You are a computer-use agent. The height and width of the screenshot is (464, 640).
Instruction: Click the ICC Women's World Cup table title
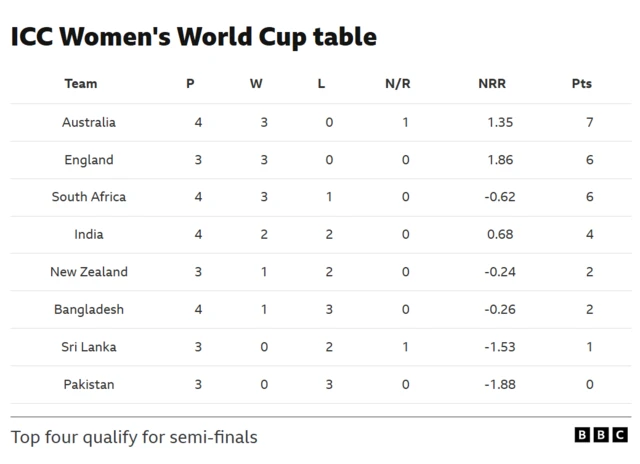(194, 37)
